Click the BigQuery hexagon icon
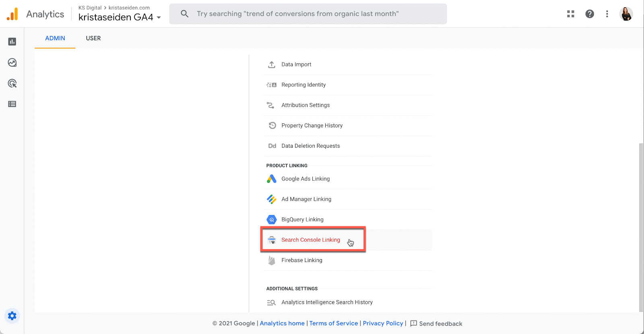The image size is (644, 334). [x=272, y=219]
